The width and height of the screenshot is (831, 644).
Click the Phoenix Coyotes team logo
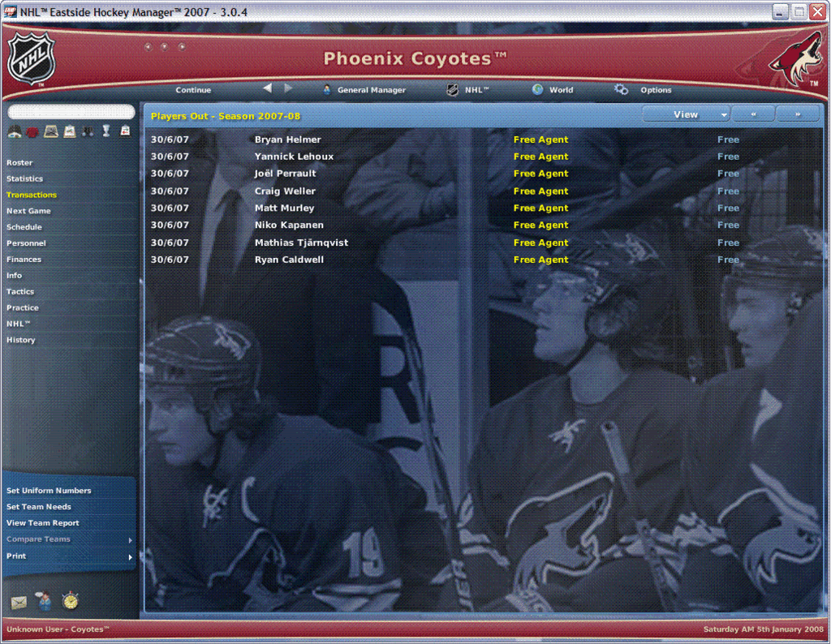point(796,59)
